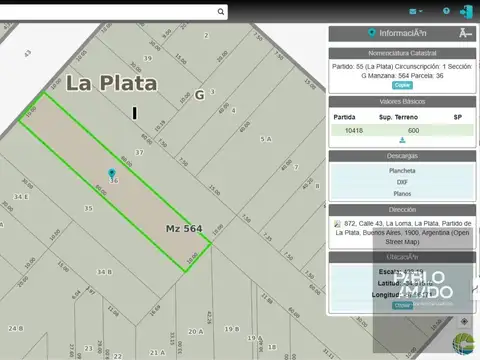Viewport: 480px width, 360px height.
Task: Click the map marker on parcel 36
Action: (112, 173)
